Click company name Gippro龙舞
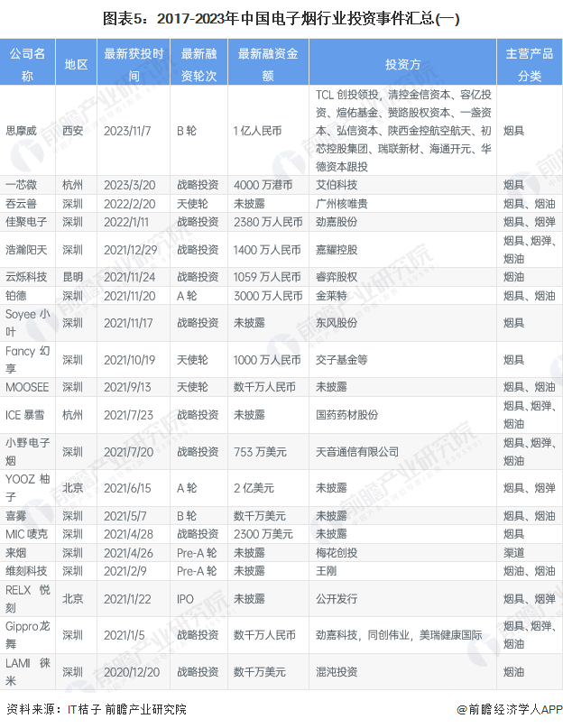Screen dimensions: 563x728 click(x=27, y=635)
